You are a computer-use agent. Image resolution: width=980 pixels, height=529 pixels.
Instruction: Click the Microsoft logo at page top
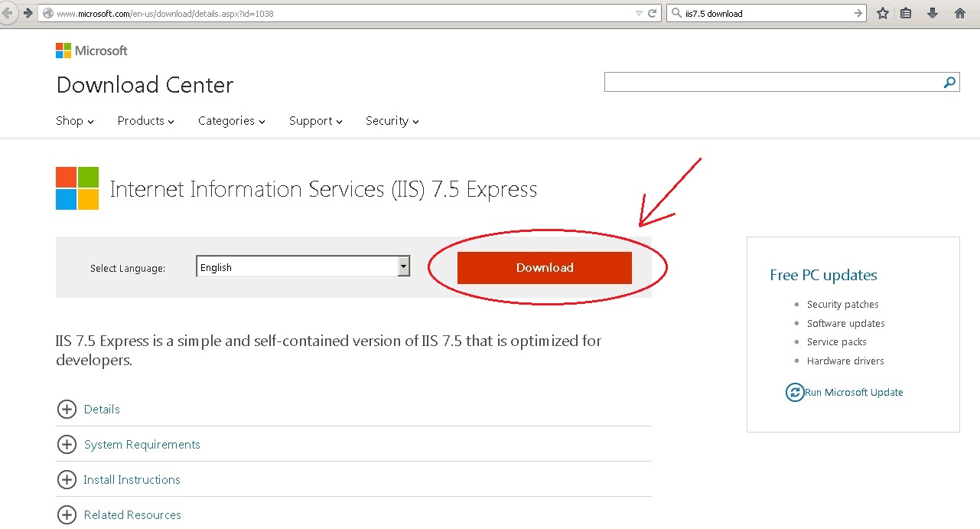tap(92, 51)
